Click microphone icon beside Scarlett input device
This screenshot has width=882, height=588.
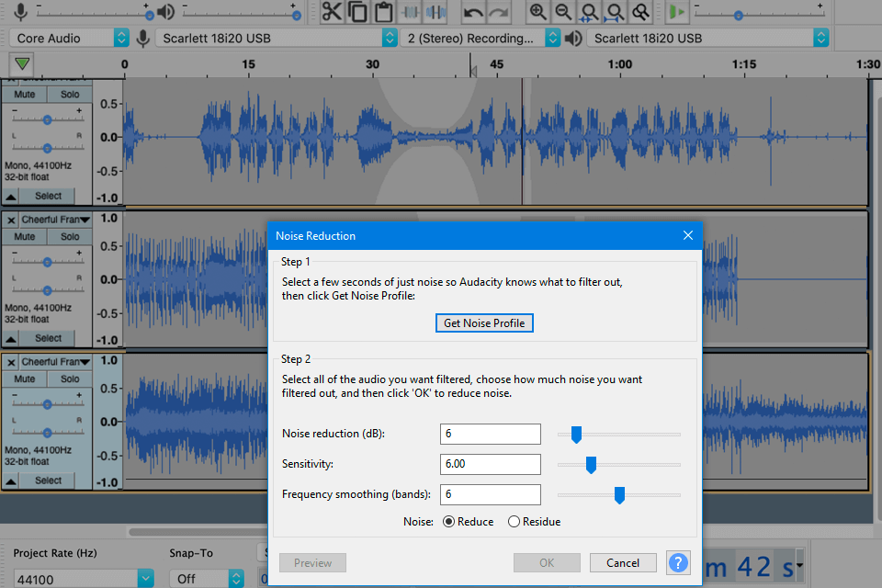pyautogui.click(x=143, y=39)
